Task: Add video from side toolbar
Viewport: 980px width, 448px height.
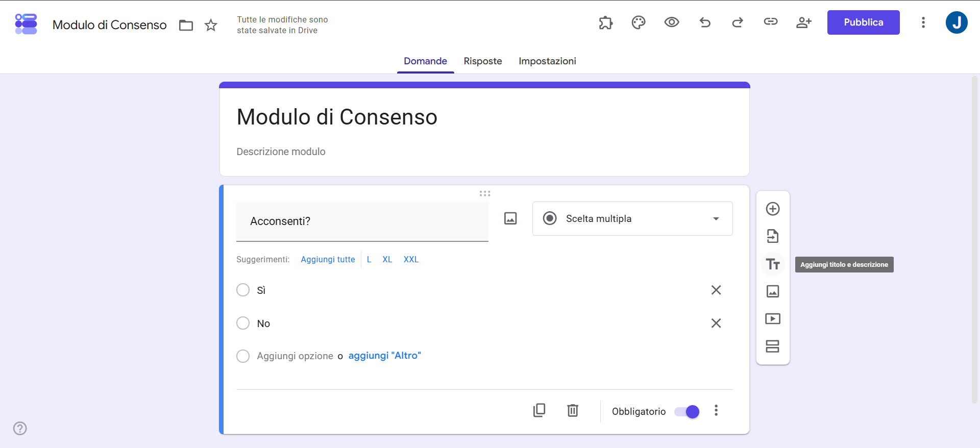Action: click(x=773, y=319)
